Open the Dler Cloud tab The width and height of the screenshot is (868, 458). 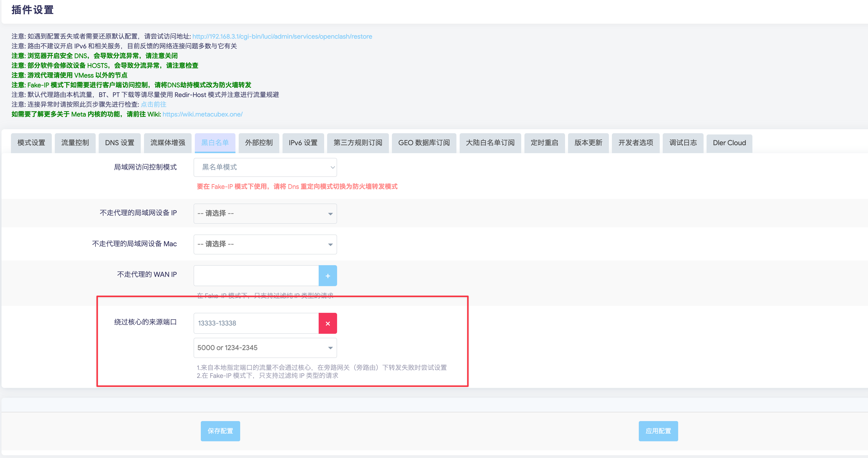click(729, 143)
